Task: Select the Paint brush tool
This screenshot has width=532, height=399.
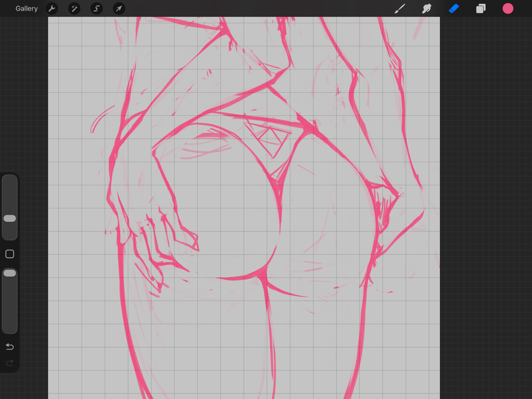Action: tap(400, 9)
